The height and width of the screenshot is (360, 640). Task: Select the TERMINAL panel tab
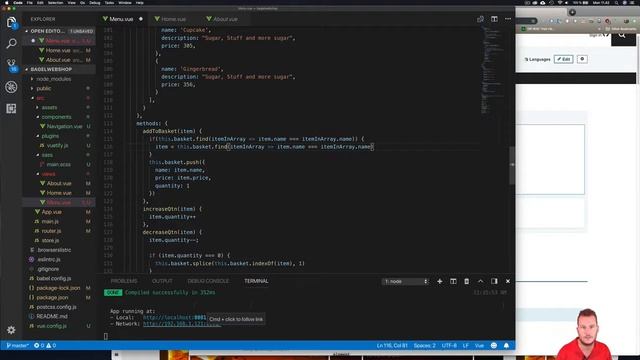[x=256, y=281]
